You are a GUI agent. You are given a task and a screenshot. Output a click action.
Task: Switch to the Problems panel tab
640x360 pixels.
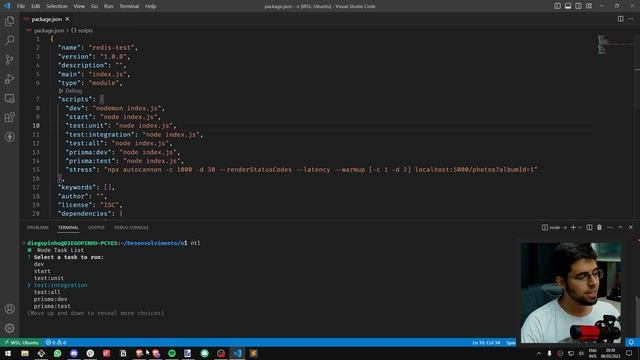tap(38, 227)
